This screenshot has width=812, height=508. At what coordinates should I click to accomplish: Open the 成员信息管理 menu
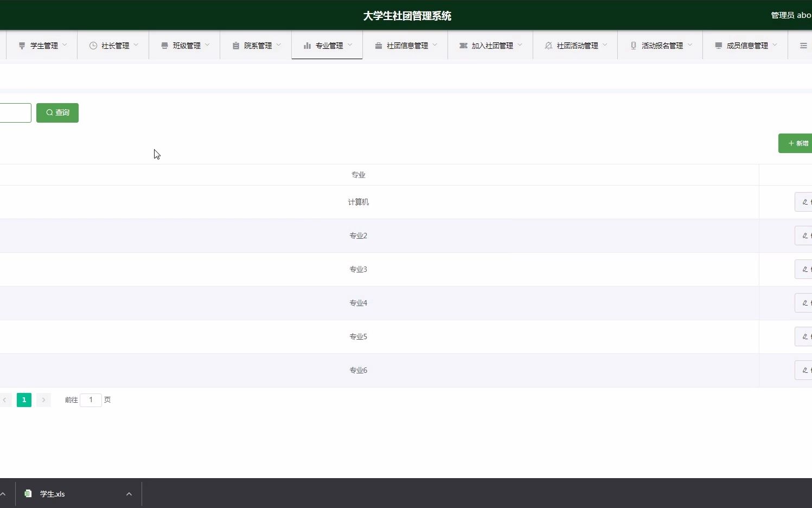coord(745,45)
